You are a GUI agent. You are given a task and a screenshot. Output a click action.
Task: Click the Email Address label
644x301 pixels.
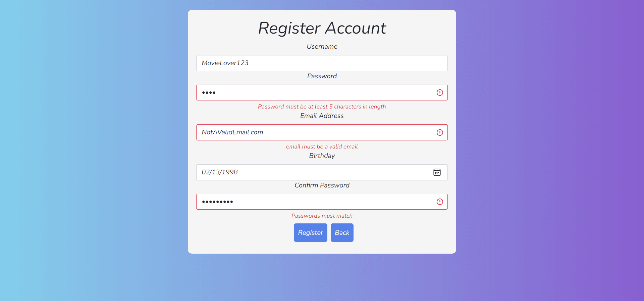click(x=322, y=116)
